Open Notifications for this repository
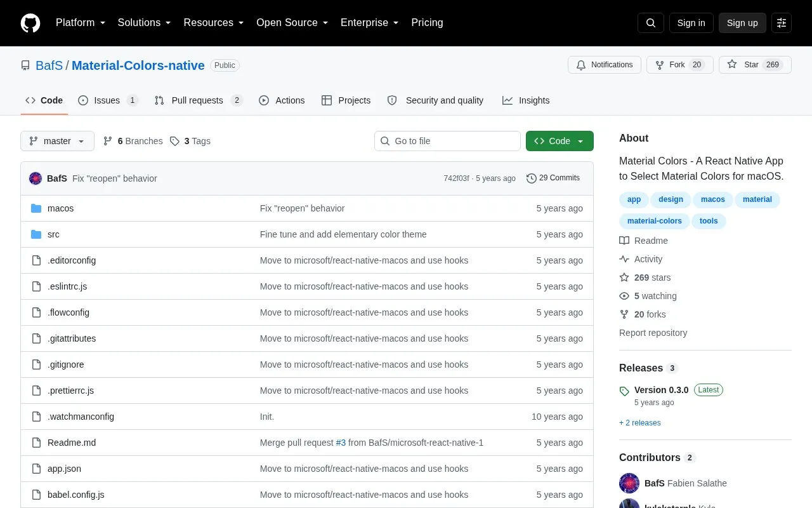 (605, 65)
